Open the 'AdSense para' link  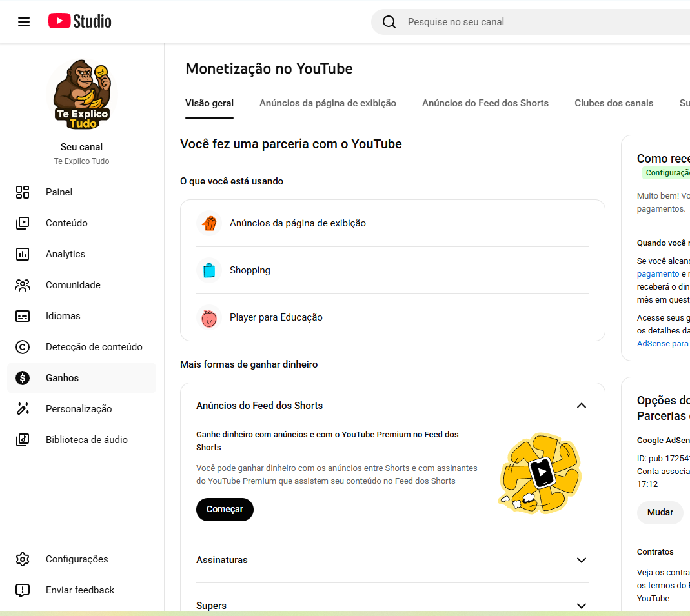pyautogui.click(x=663, y=344)
